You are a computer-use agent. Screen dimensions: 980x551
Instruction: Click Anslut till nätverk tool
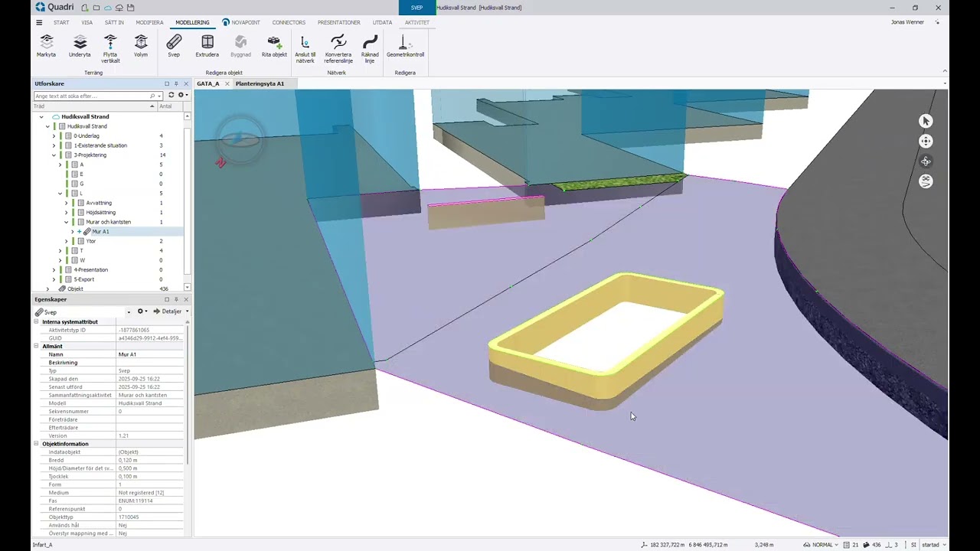(x=305, y=48)
